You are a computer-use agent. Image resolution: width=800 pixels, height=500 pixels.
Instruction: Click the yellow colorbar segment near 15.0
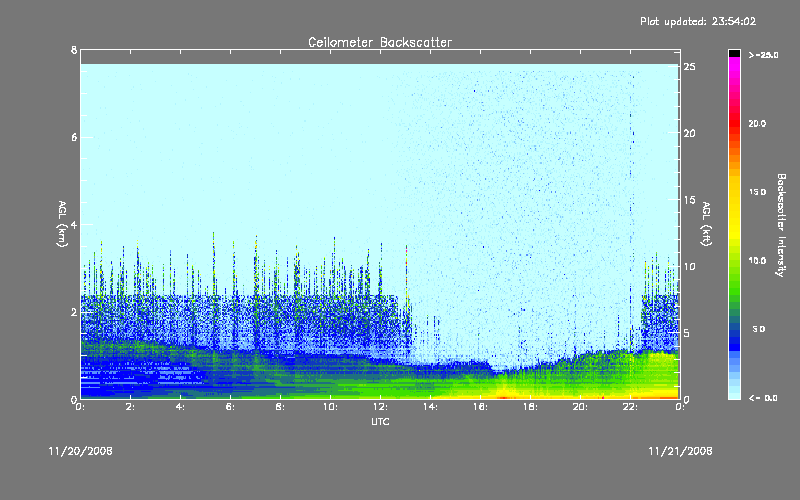coord(734,193)
